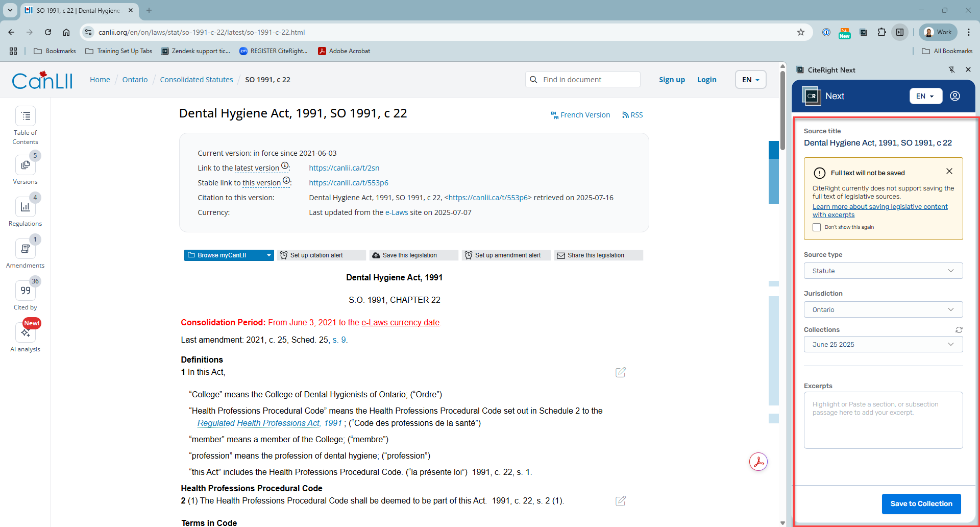Go to Consolidated Statutes breadcrumb
Image resolution: width=980 pixels, height=527 pixels.
tap(197, 80)
